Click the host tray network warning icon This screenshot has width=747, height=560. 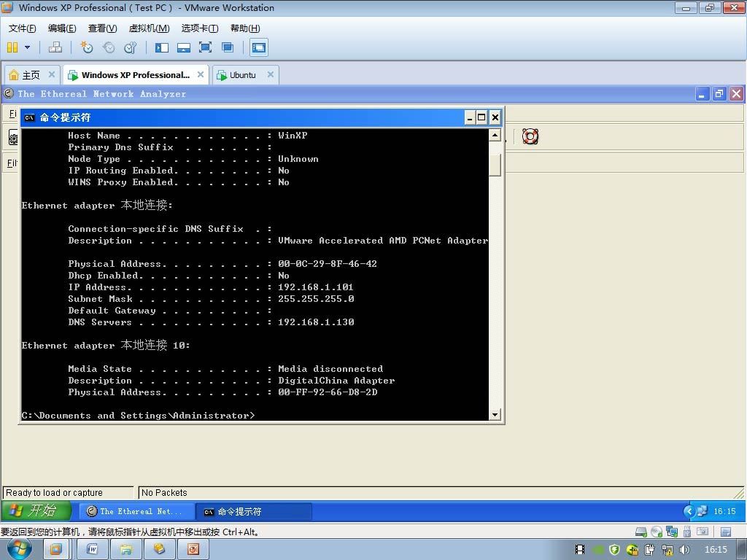tap(667, 550)
